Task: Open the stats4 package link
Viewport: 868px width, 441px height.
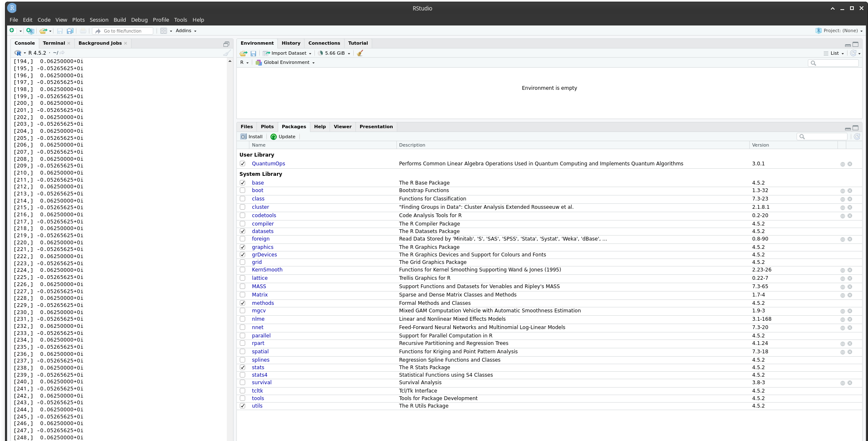Action: pyautogui.click(x=259, y=375)
